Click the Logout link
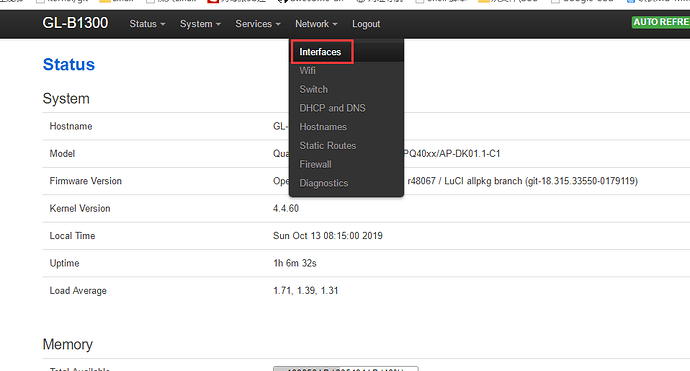690x371 pixels. coord(366,24)
